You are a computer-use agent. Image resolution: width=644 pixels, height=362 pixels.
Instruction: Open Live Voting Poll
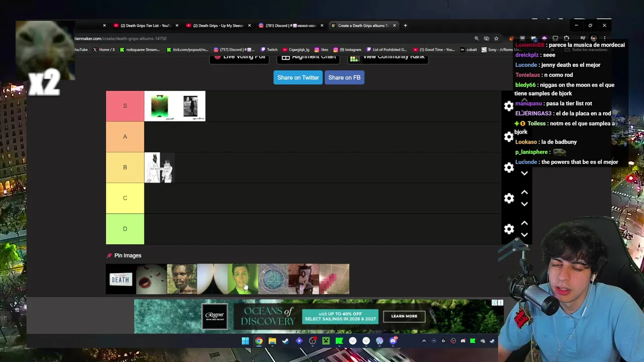(x=239, y=57)
